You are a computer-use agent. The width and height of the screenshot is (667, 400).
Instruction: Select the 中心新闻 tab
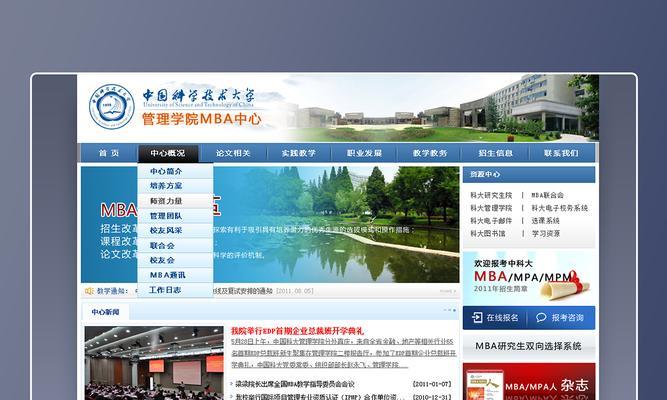(x=105, y=312)
